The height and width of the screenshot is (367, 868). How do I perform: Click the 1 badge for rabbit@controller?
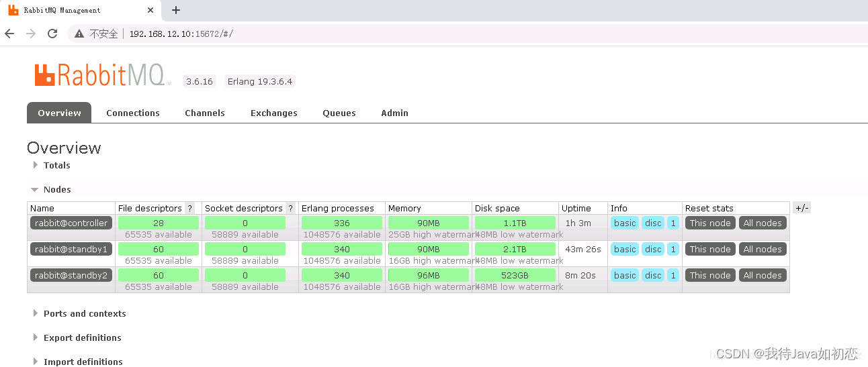[673, 223]
